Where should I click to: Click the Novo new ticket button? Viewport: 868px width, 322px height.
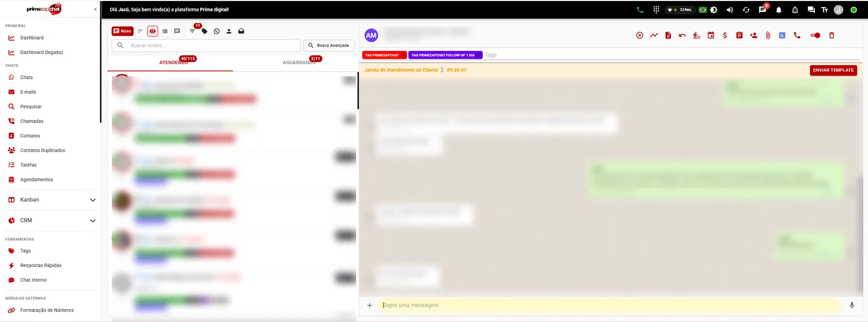123,31
